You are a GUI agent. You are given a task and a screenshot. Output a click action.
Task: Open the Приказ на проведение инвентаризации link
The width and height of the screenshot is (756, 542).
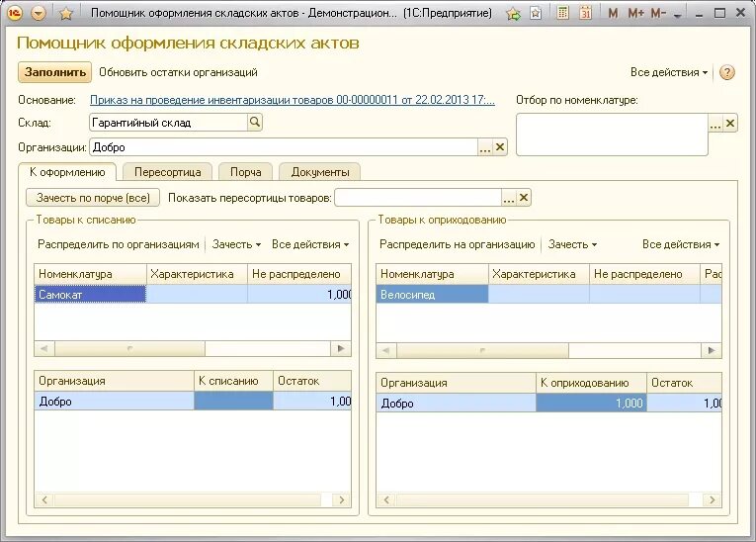point(293,100)
